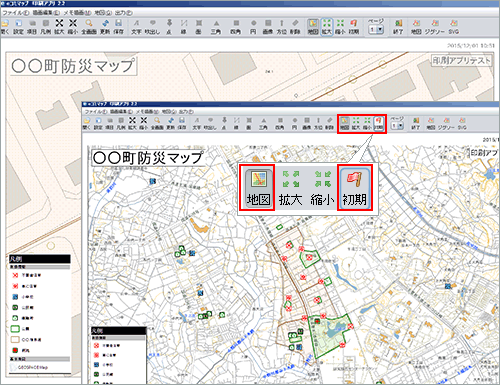This screenshot has width=500, height=385.
Task: Select the 吹出し balloon tool in back window
Action: click(152, 27)
